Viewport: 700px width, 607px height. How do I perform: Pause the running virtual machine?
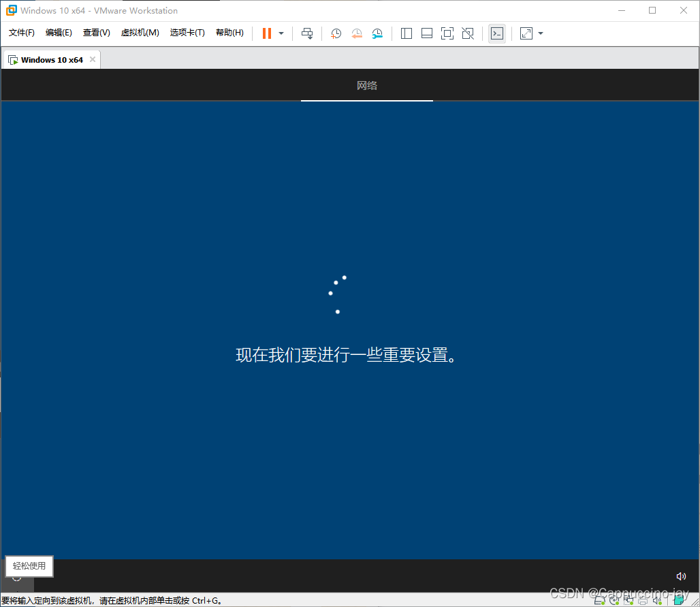(x=266, y=33)
